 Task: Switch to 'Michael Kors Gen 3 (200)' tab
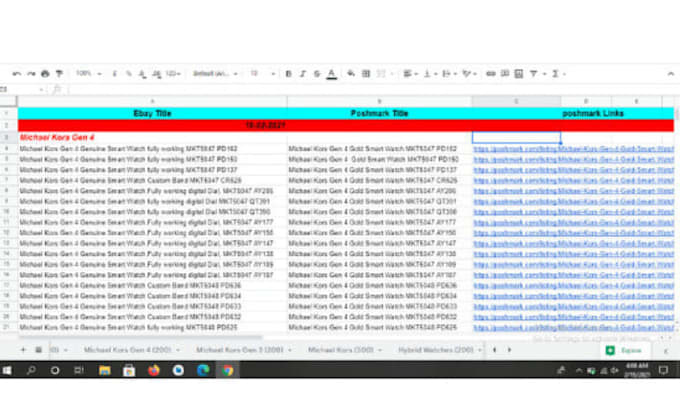pyautogui.click(x=244, y=350)
